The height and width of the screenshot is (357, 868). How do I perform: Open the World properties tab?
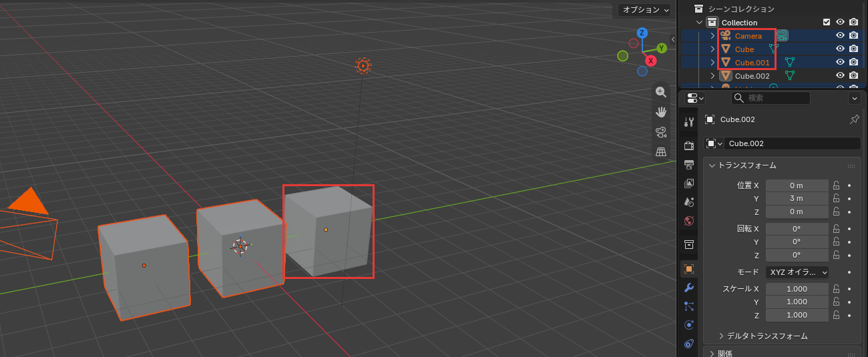[x=689, y=220]
